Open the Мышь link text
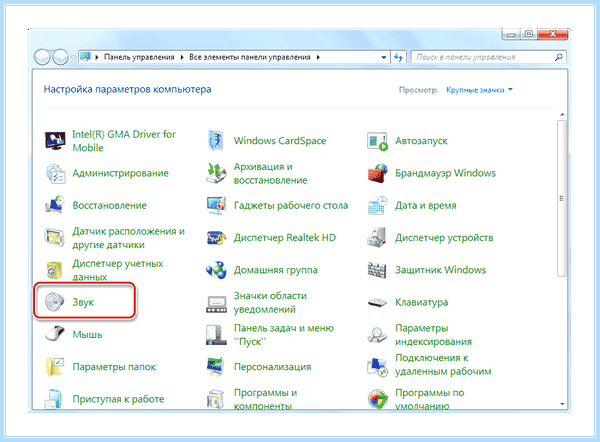The height and width of the screenshot is (442, 600). (87, 334)
